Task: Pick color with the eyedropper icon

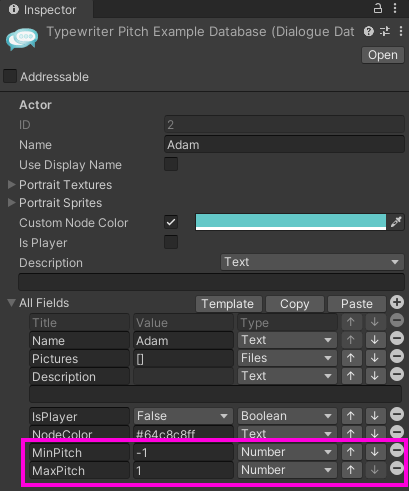Action: [x=396, y=222]
